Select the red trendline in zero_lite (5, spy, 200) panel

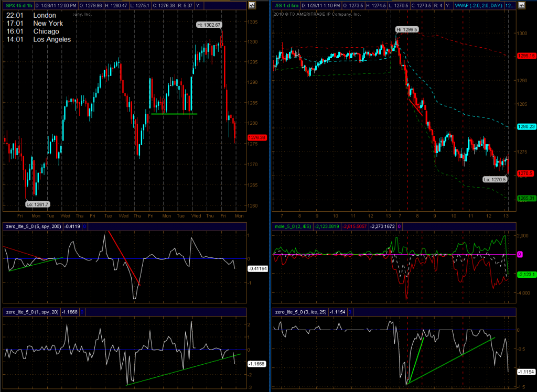tap(124, 258)
